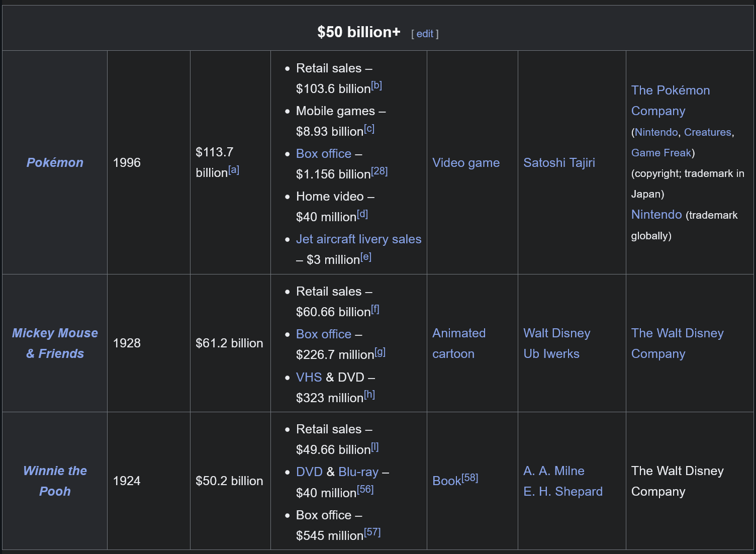
Task: Click 'Retail sales' entry with $60.66 billion
Action: tap(338, 302)
